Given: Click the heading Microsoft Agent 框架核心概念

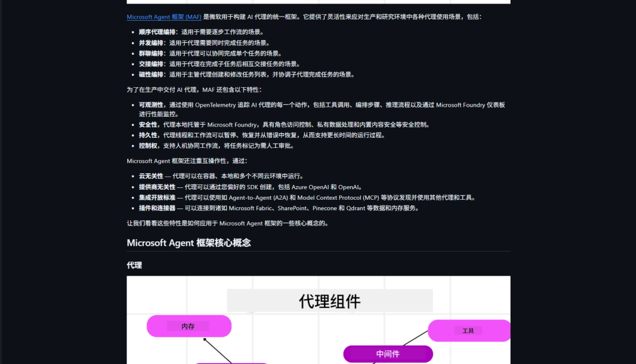Looking at the screenshot, I should 188,243.
